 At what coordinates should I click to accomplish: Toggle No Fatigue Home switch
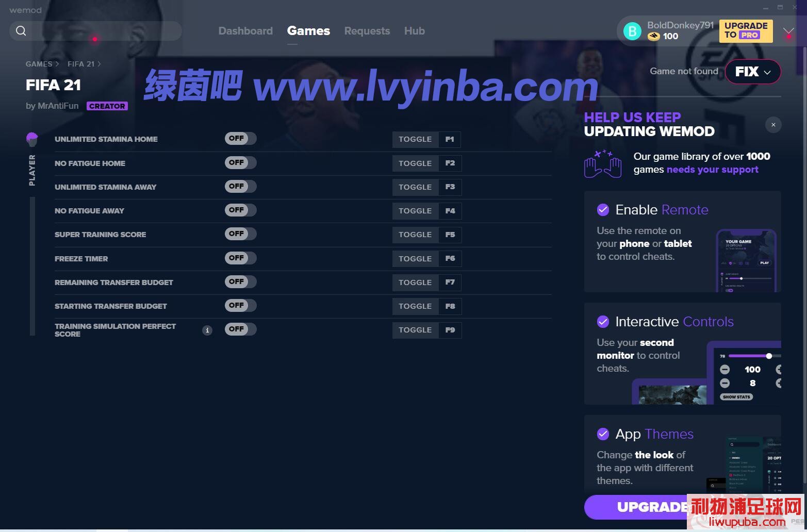(x=240, y=163)
